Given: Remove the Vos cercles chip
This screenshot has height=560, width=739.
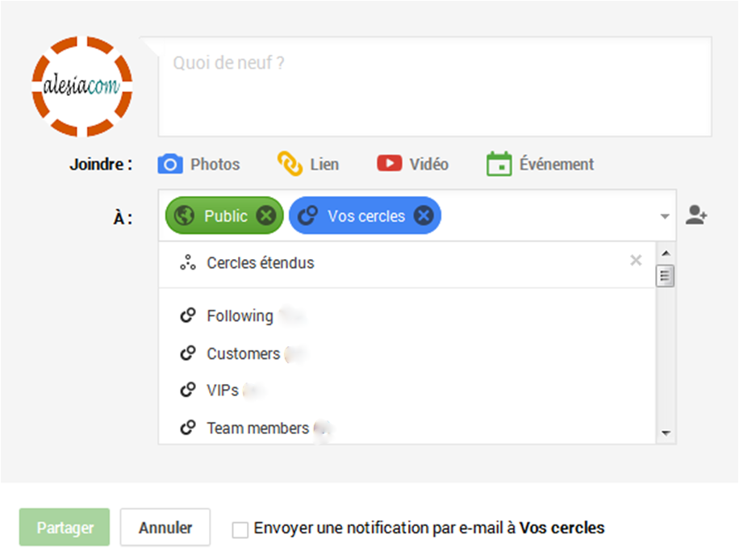Looking at the screenshot, I should [x=424, y=215].
